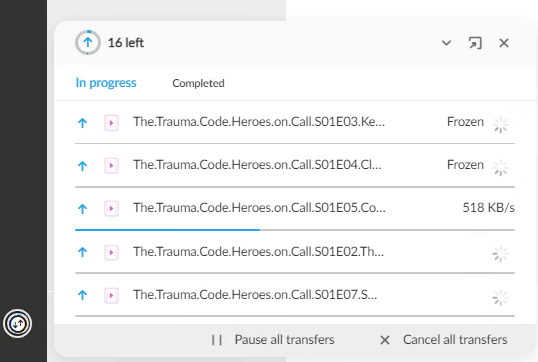Viewport: 538px width, 362px height.
Task: Open transfers in a separate window via the pop-out icon
Action: point(475,43)
